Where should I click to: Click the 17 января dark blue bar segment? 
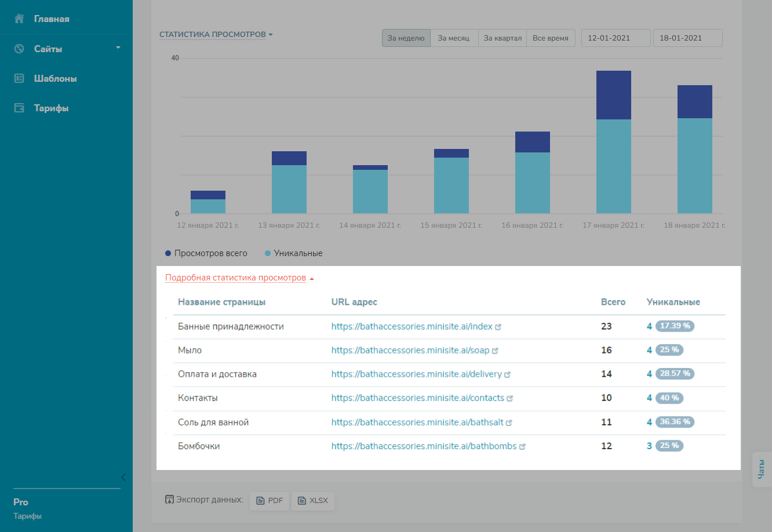tap(613, 95)
